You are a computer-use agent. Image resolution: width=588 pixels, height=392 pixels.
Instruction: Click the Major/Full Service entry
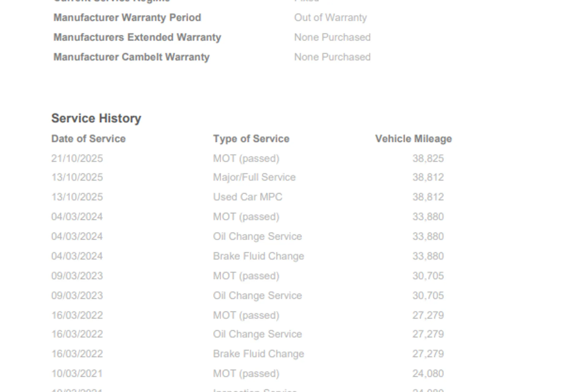[254, 177]
